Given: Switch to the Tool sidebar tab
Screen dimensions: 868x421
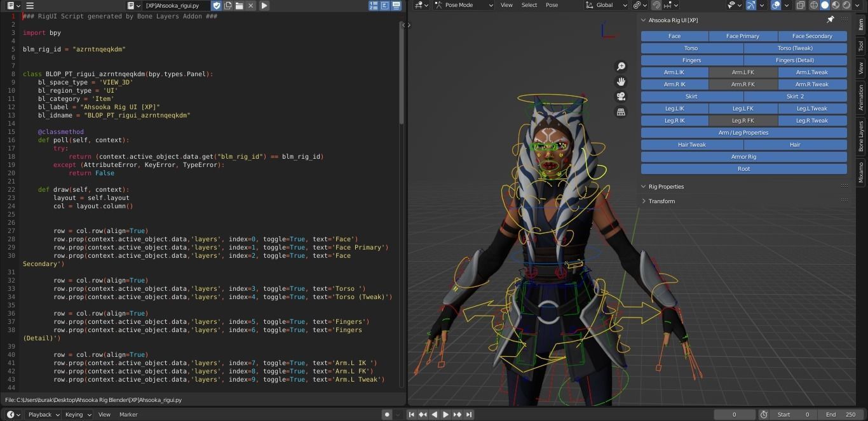Looking at the screenshot, I should coord(862,46).
